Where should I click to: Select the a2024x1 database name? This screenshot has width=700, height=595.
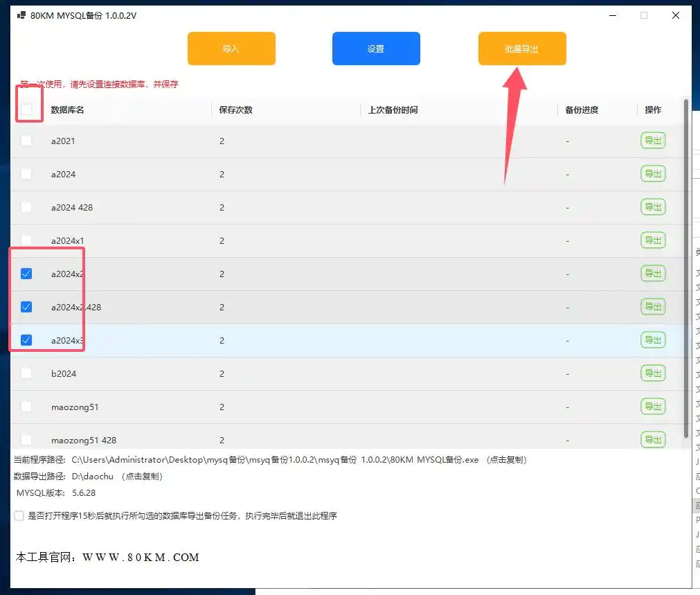67,241
